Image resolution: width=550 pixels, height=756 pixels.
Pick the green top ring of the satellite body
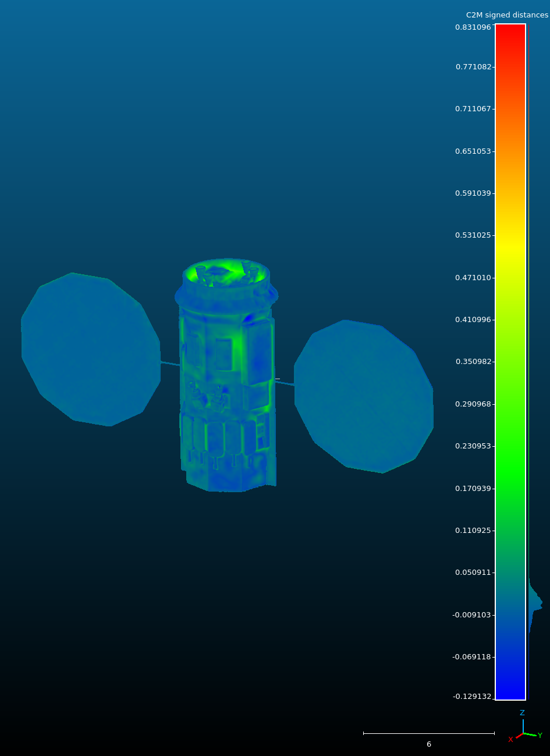coord(226,273)
